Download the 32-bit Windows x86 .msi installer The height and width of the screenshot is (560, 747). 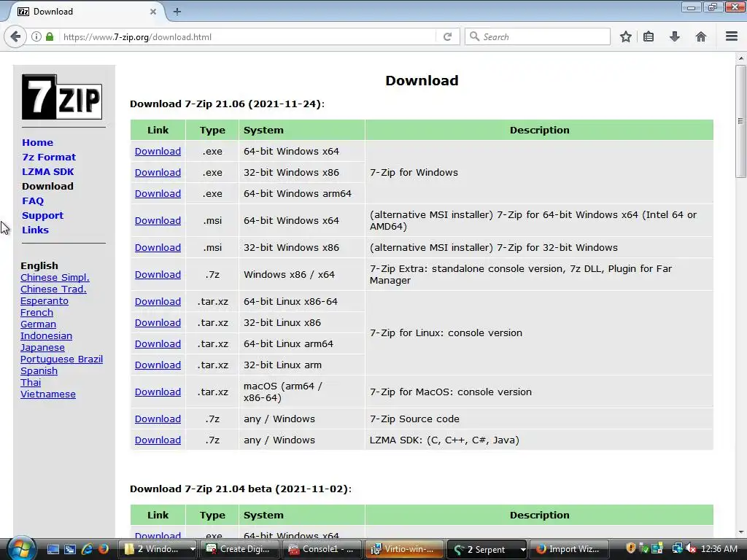coord(158,248)
